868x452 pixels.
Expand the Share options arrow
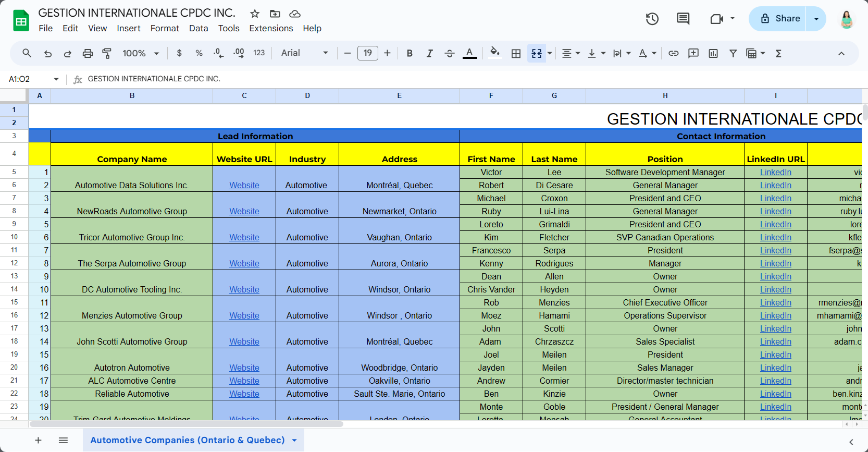pos(816,19)
